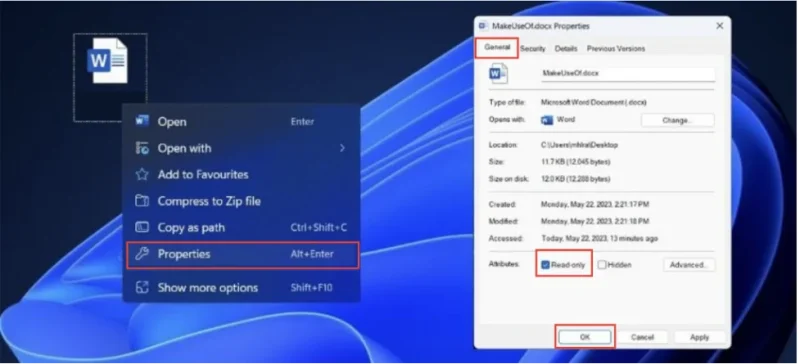Click the MakeUseOf.docx filename field

628,74
